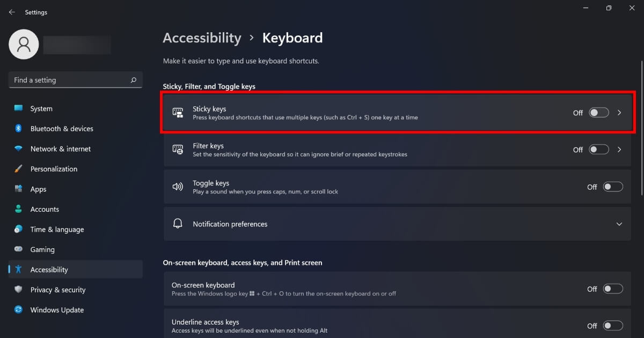The image size is (644, 338).
Task: Open the System settings page
Action: point(41,109)
